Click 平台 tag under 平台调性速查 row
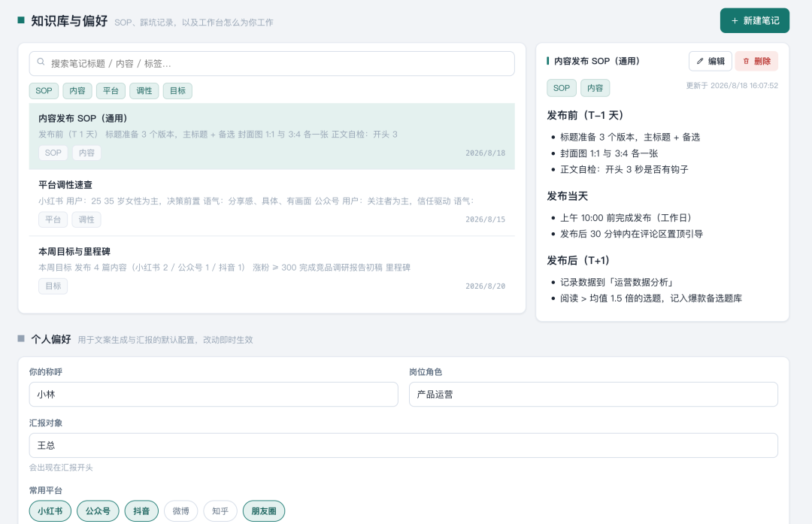 click(53, 220)
